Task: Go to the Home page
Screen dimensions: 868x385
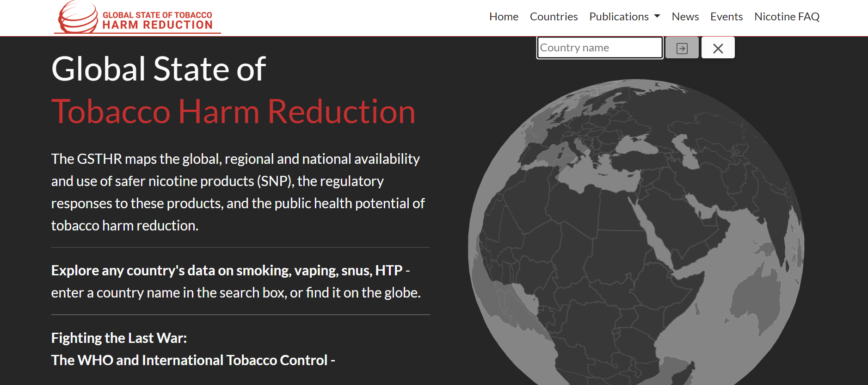Action: [504, 17]
